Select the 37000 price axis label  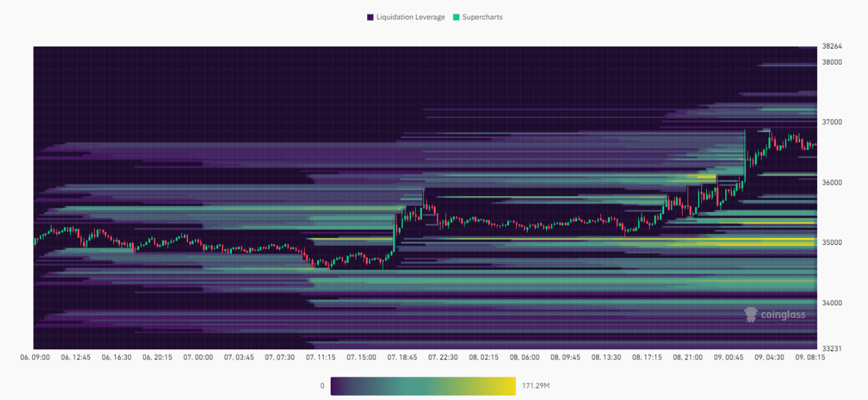pyautogui.click(x=832, y=122)
